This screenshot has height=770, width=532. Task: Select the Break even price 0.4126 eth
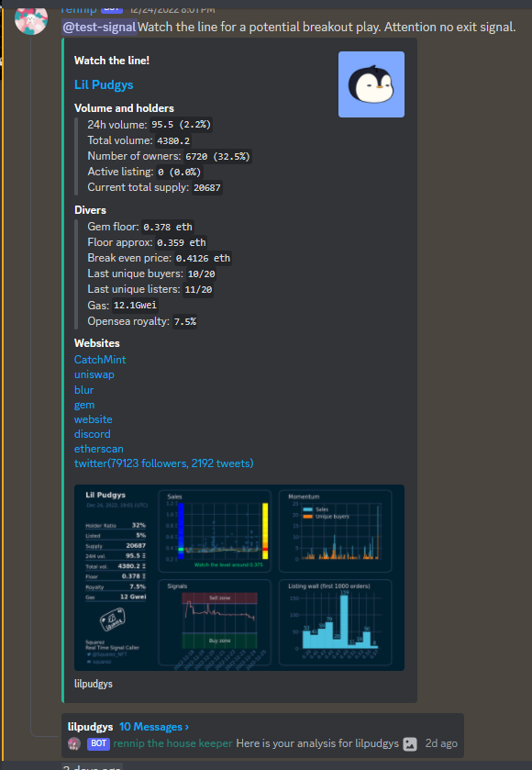coord(203,258)
